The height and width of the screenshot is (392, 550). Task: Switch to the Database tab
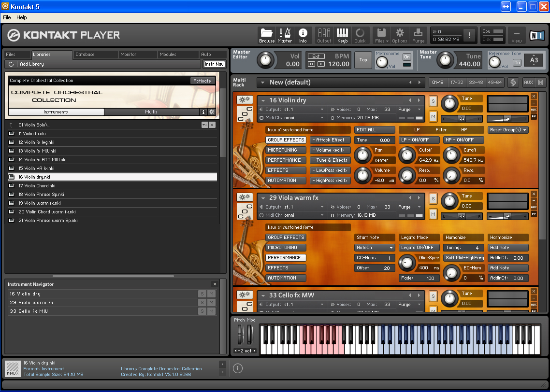[x=95, y=55]
